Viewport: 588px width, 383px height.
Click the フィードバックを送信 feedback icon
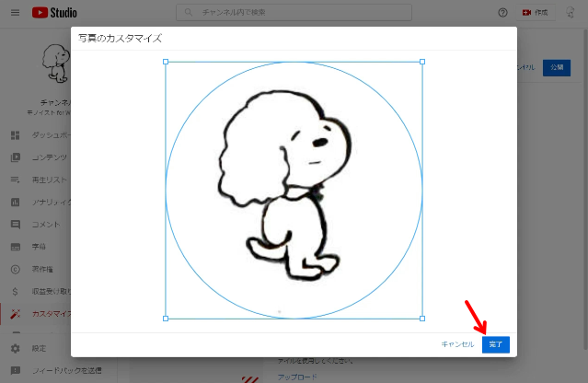pos(16,371)
